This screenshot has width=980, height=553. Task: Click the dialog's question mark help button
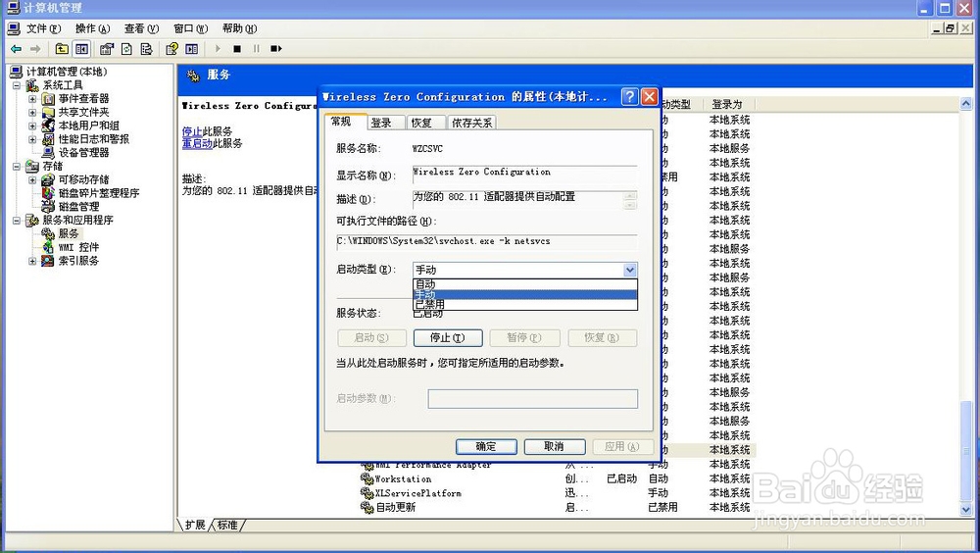(x=629, y=96)
